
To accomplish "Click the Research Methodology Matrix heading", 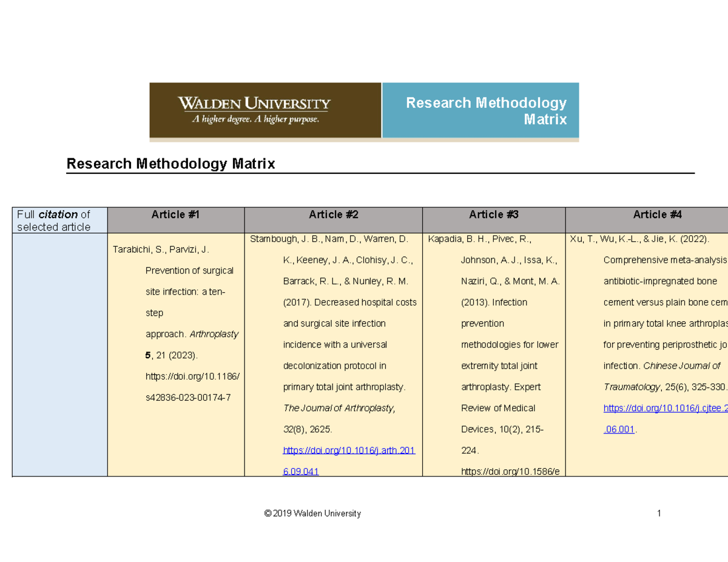I will click(170, 163).
